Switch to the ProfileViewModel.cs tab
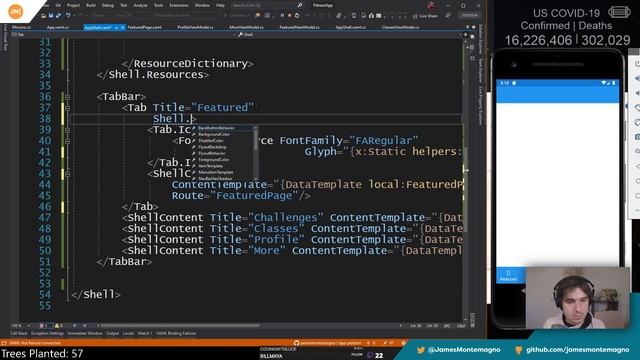This screenshot has width=640, height=360. (195, 27)
